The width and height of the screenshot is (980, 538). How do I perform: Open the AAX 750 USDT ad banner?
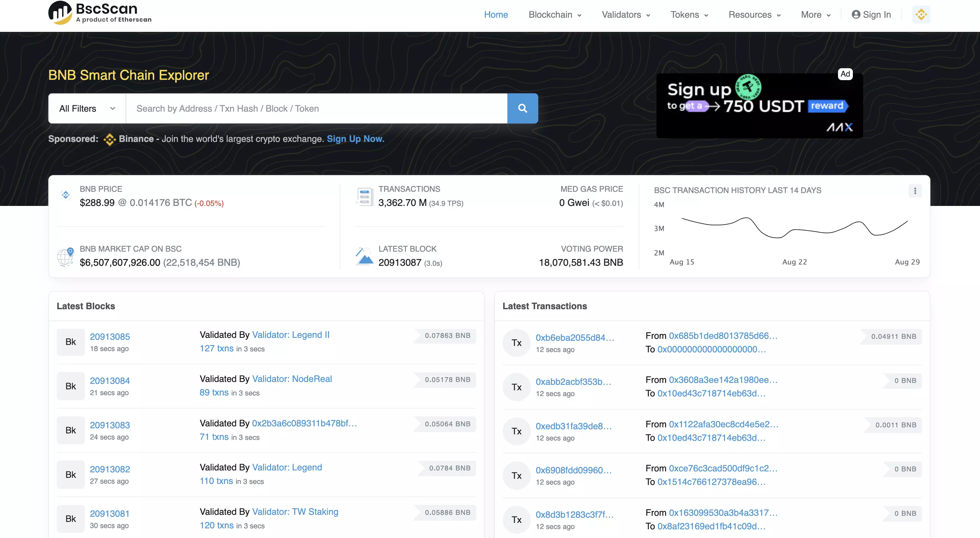759,106
